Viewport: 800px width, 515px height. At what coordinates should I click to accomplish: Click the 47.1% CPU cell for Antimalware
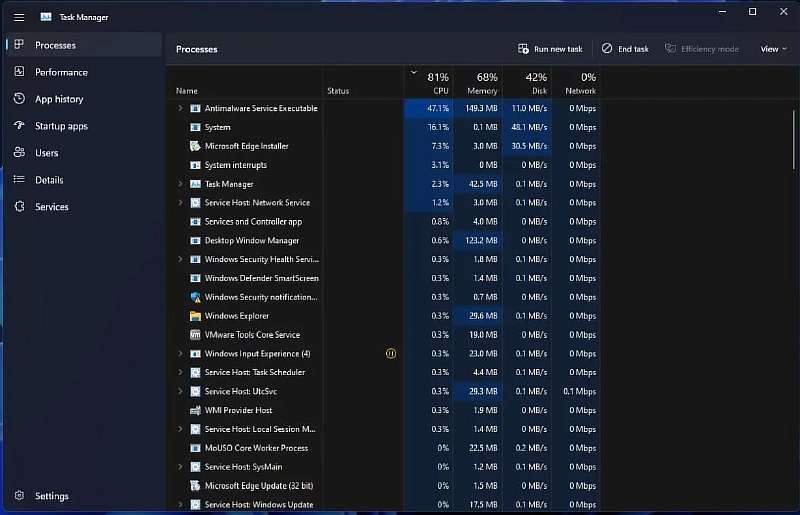[x=429, y=108]
